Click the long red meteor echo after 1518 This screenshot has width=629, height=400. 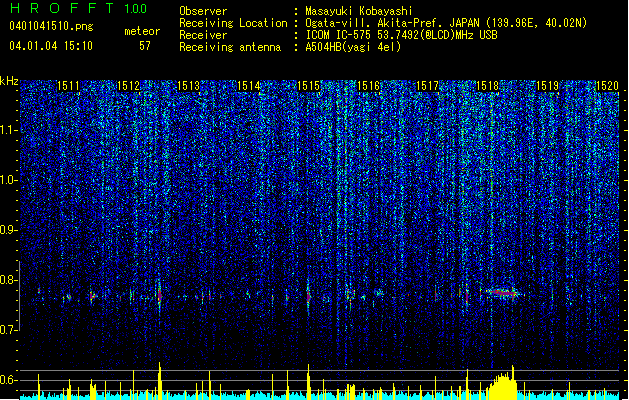[502, 293]
